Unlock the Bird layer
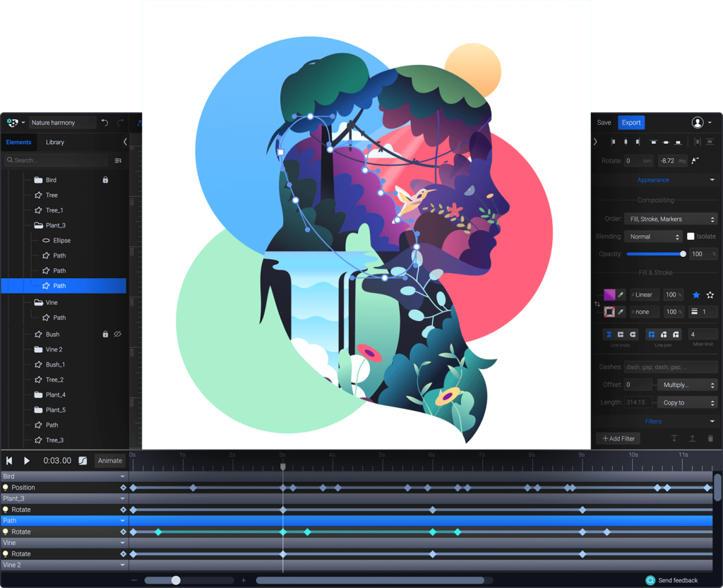 (x=105, y=180)
